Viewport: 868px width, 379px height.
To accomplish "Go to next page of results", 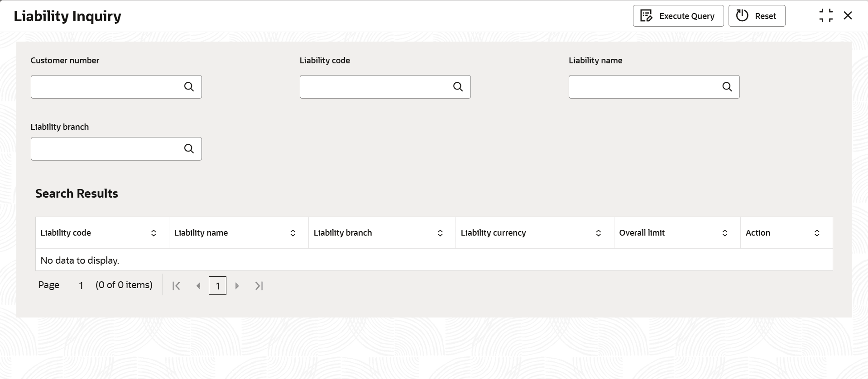I will [x=237, y=286].
